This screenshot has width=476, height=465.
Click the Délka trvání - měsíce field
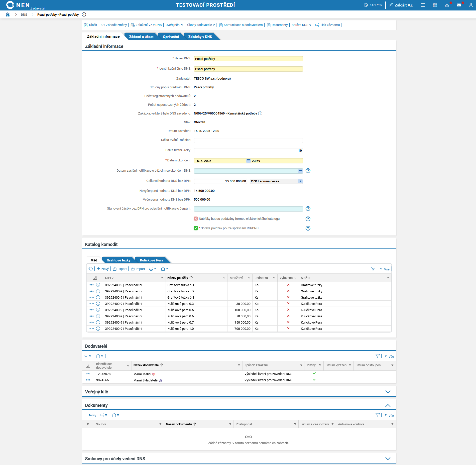tap(248, 140)
